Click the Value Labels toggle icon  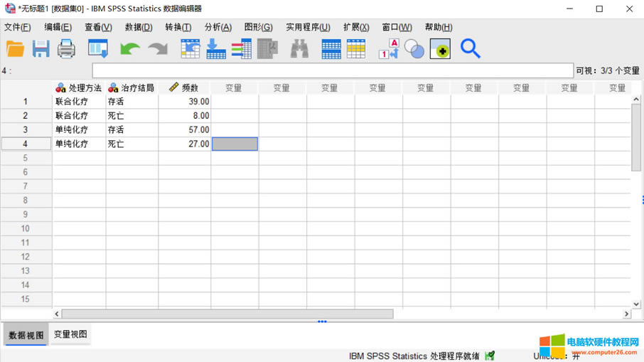click(389, 48)
